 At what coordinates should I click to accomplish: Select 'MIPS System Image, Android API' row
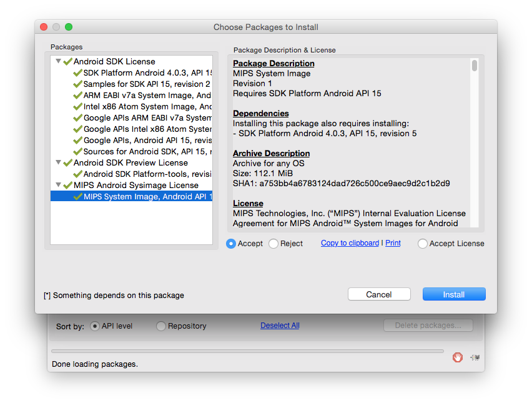(x=131, y=196)
